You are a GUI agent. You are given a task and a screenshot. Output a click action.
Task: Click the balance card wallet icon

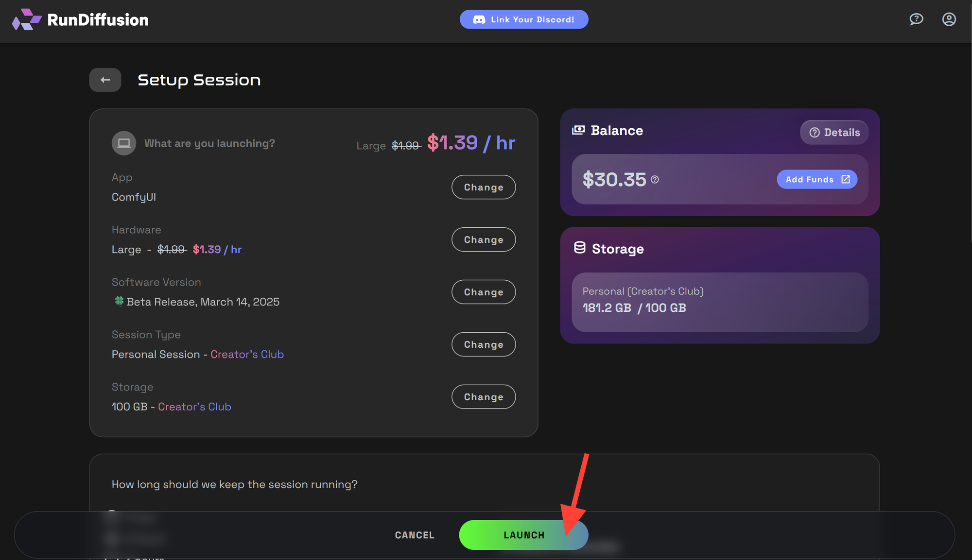[578, 130]
